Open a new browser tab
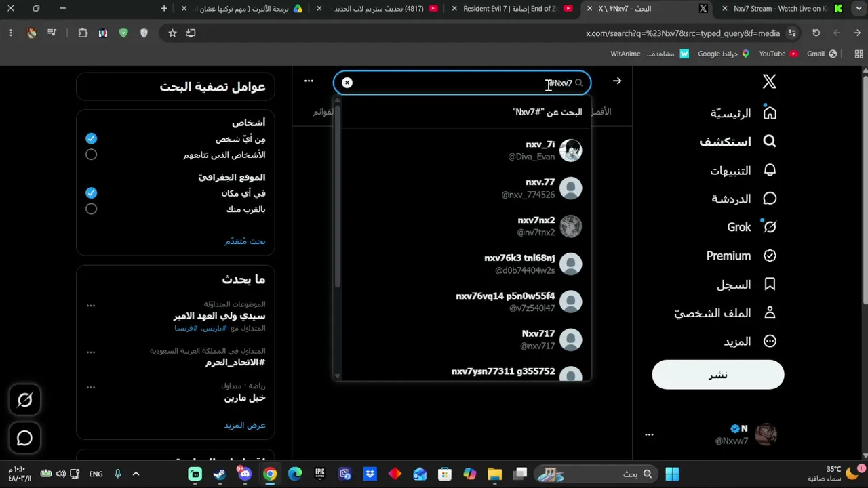 pos(164,9)
